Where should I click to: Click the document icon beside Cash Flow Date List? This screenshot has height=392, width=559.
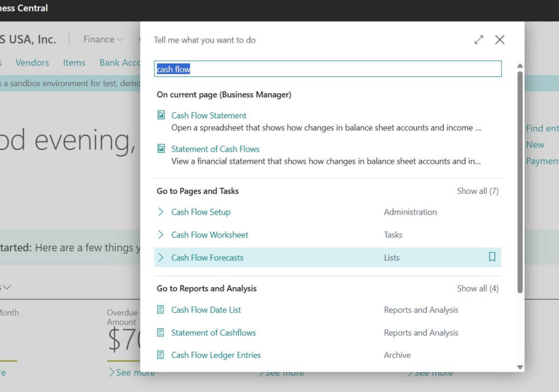[x=161, y=310]
